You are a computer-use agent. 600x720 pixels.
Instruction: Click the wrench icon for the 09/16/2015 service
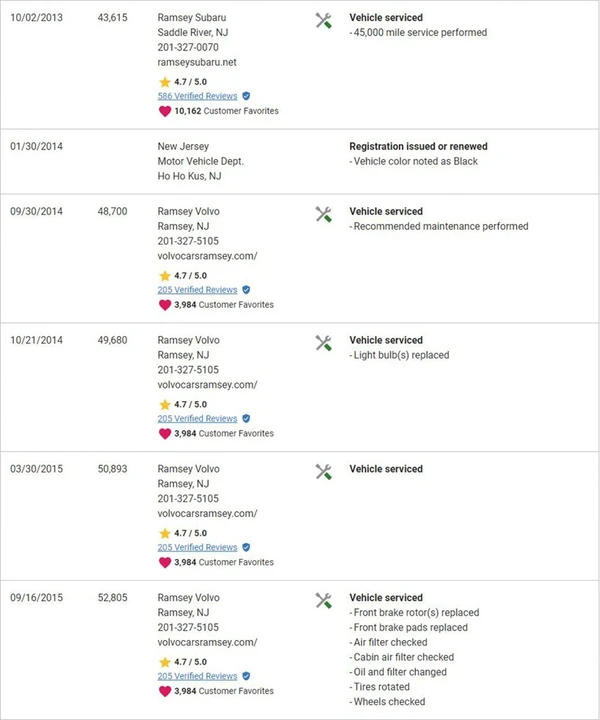coord(324,601)
